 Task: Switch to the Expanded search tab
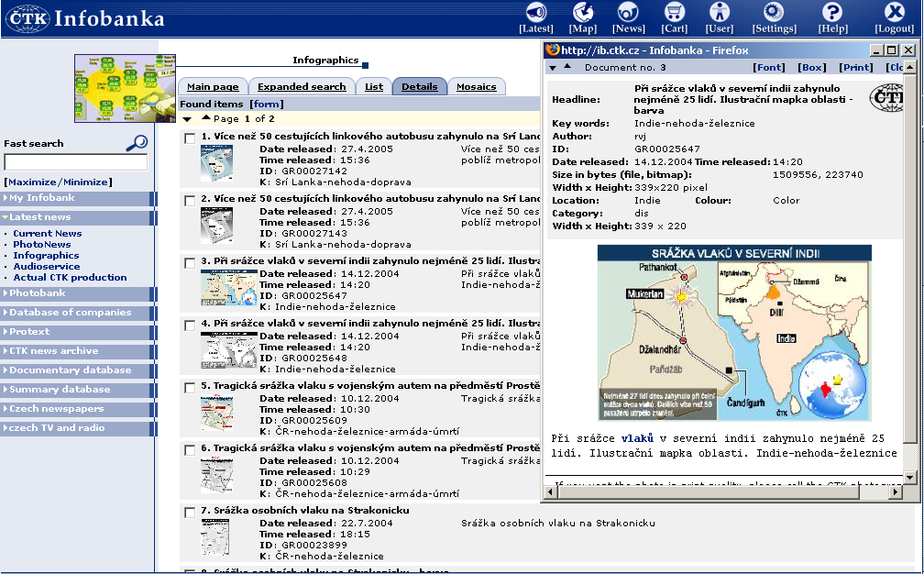point(302,86)
